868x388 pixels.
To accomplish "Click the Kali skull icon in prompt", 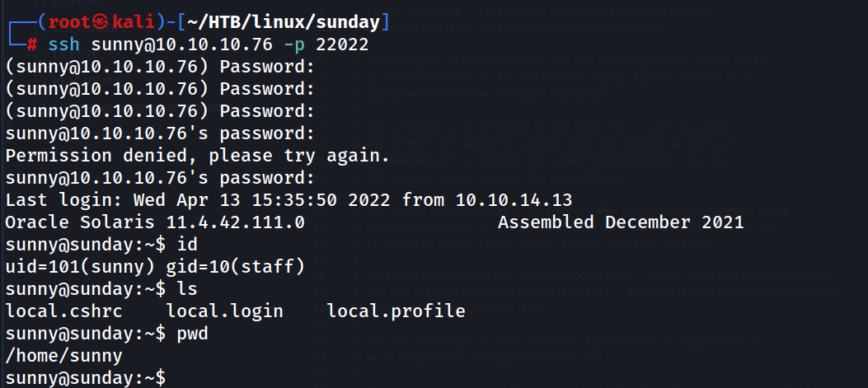I will pyautogui.click(x=102, y=23).
